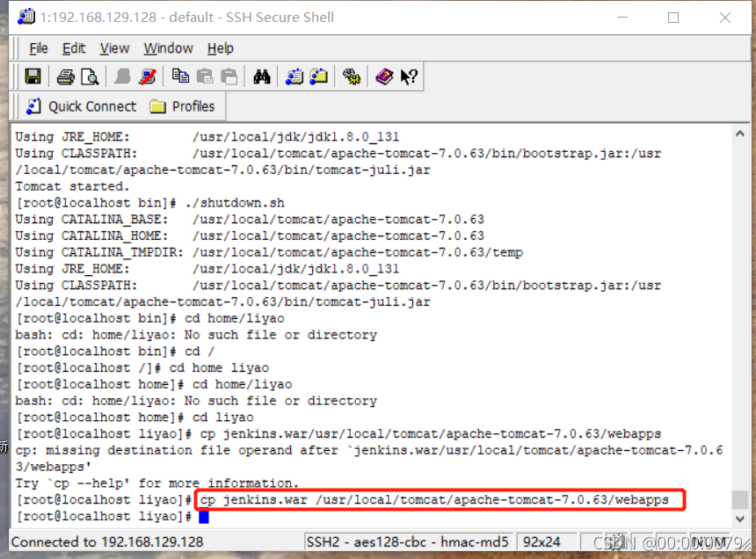This screenshot has height=559, width=756.
Task: Click the 'cd home liyao' command line
Action: [219, 368]
